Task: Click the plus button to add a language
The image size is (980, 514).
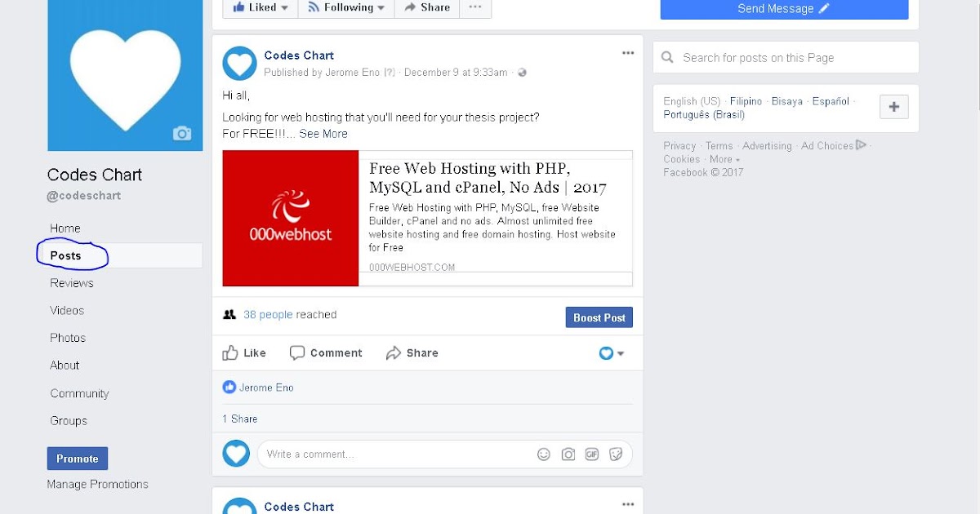Action: coord(893,107)
